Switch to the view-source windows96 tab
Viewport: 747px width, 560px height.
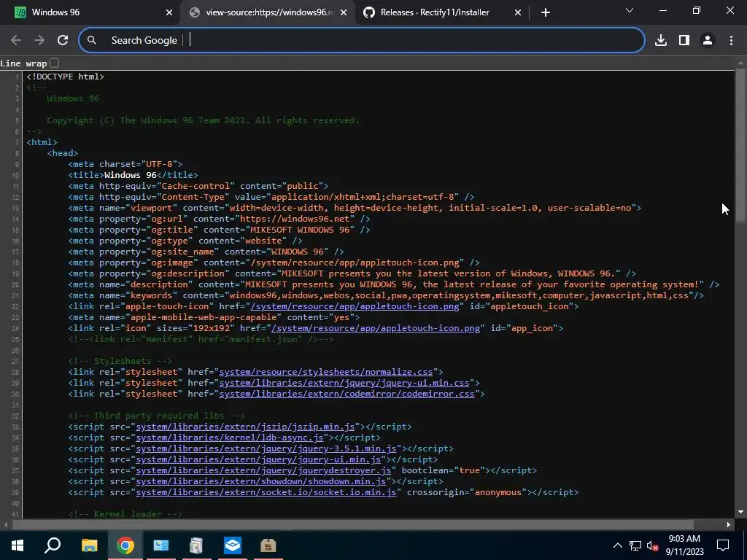267,12
